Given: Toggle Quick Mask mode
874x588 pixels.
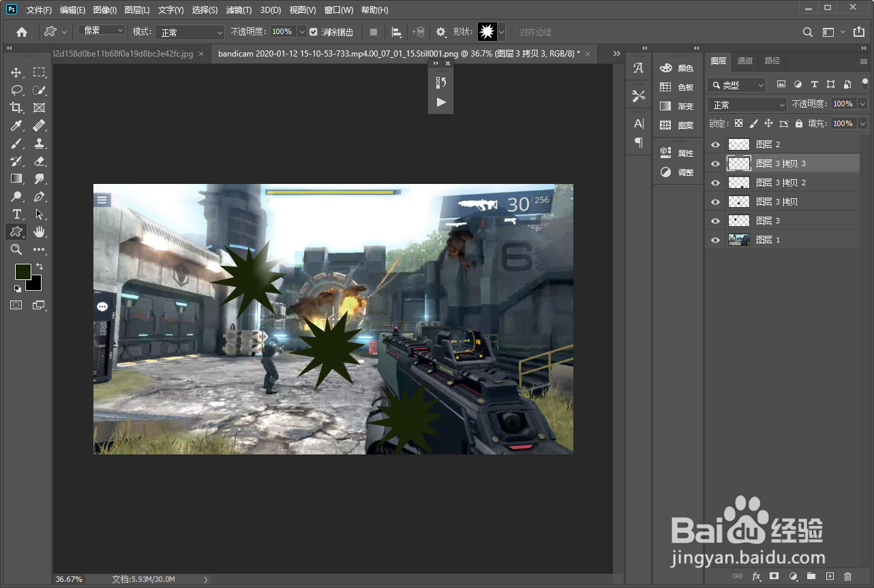Looking at the screenshot, I should coord(16,305).
